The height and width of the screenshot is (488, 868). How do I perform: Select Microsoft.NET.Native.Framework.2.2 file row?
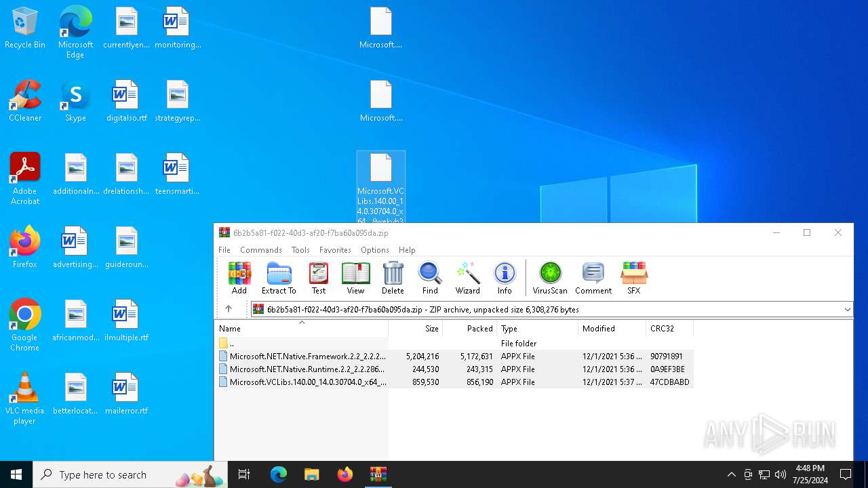(x=454, y=357)
